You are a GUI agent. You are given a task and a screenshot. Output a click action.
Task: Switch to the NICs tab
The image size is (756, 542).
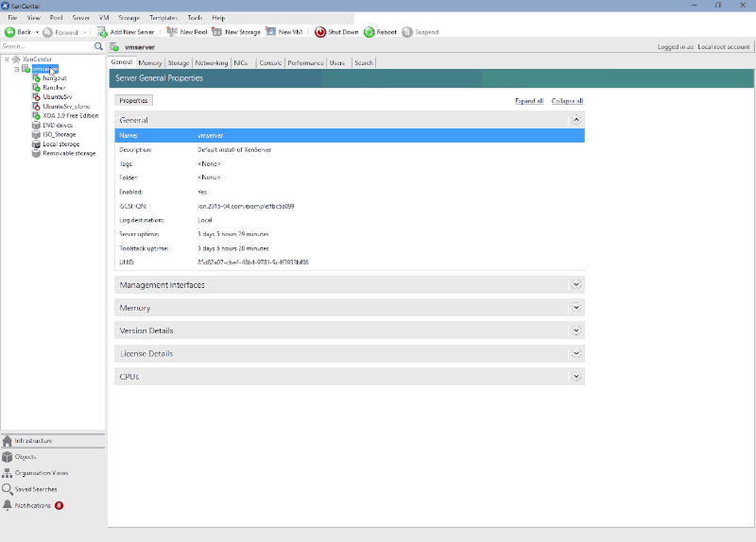(x=241, y=62)
